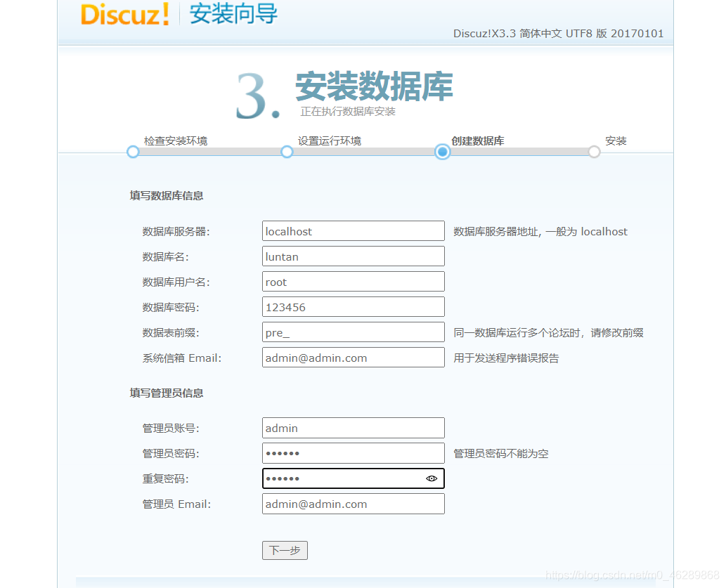The image size is (726, 588).
Task: Click the 数据库名: label
Action: 165,257
